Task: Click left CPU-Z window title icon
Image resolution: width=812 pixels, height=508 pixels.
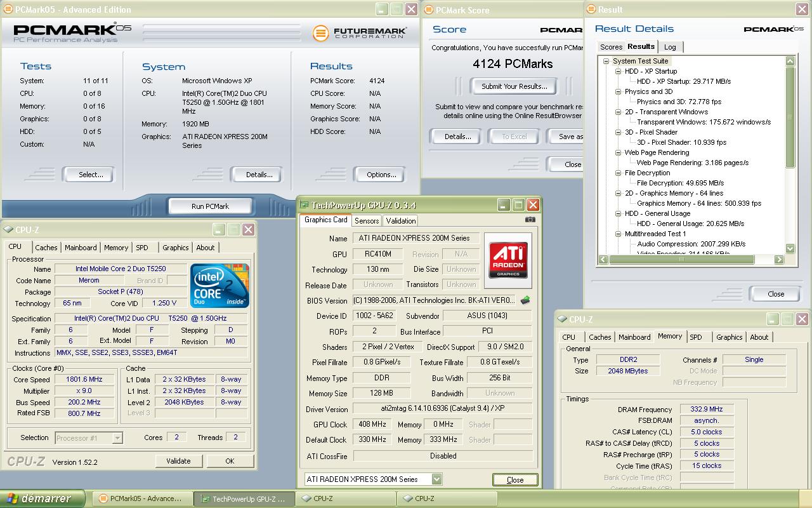Action: click(9, 230)
